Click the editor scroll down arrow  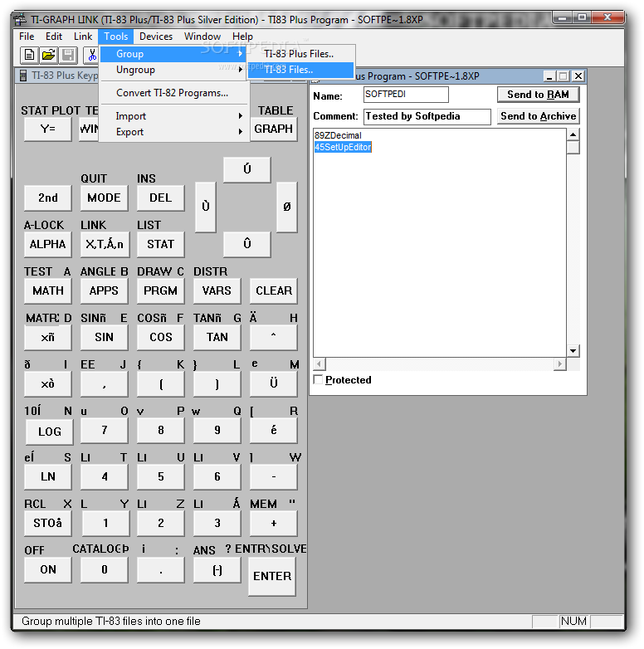tap(573, 350)
